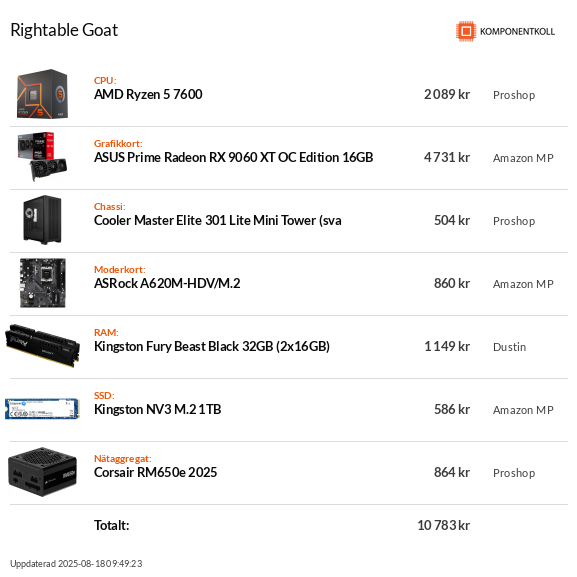Open the Kingston NV3 SSD image
This screenshot has width=577, height=577.
tap(42, 408)
